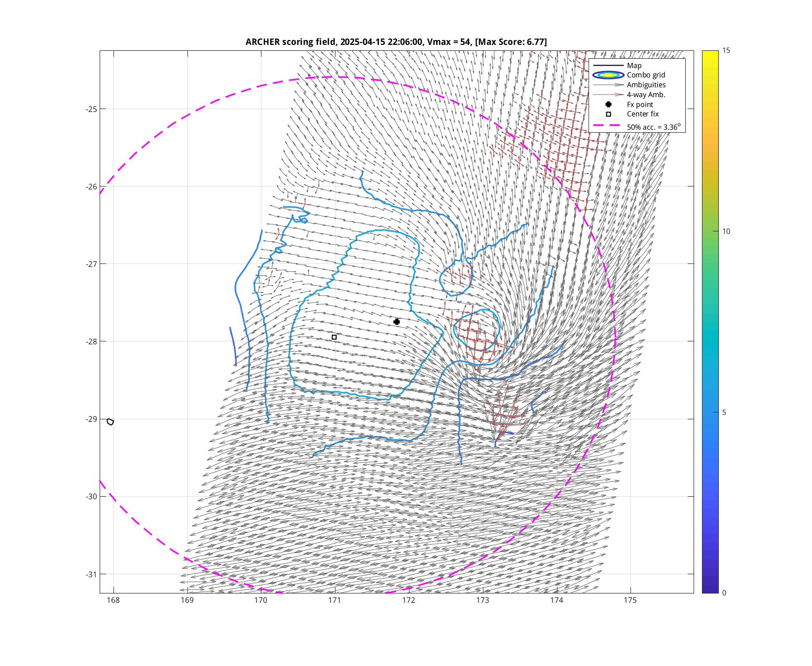812x666 pixels.
Task: Click the dark blue bottom of the colorbar
Action: (710, 590)
